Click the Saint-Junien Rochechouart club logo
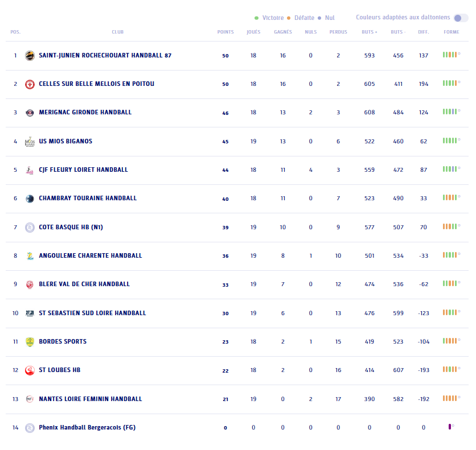Viewport: 476px width, 450px height. pos(30,56)
